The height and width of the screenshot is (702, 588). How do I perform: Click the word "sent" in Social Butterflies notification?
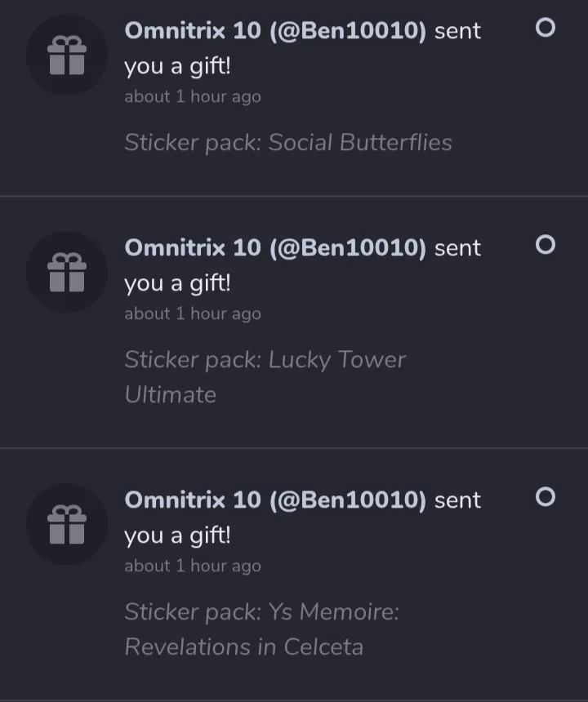[457, 31]
